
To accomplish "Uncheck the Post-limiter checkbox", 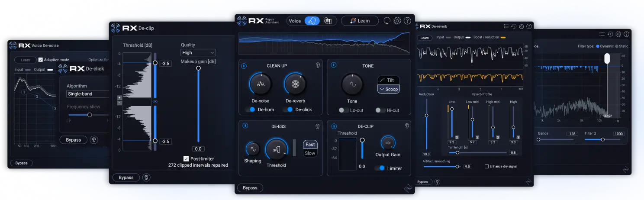I will point(186,159).
